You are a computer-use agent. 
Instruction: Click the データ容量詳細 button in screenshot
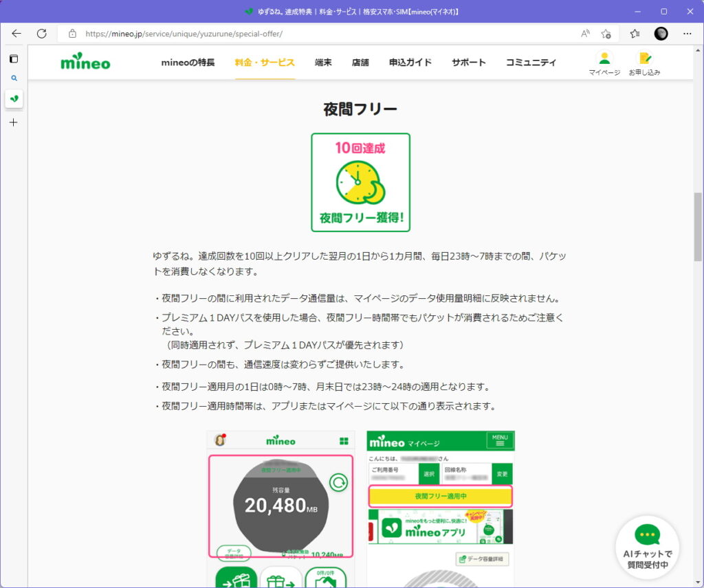tap(482, 559)
